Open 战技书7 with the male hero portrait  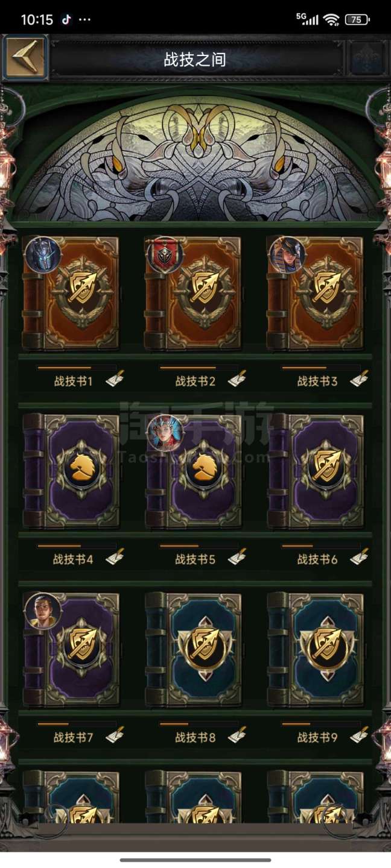click(71, 649)
